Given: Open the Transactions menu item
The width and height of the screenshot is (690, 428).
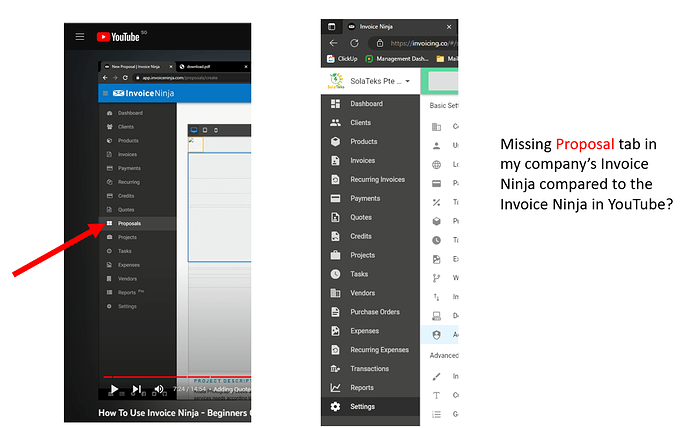Looking at the screenshot, I should [370, 369].
